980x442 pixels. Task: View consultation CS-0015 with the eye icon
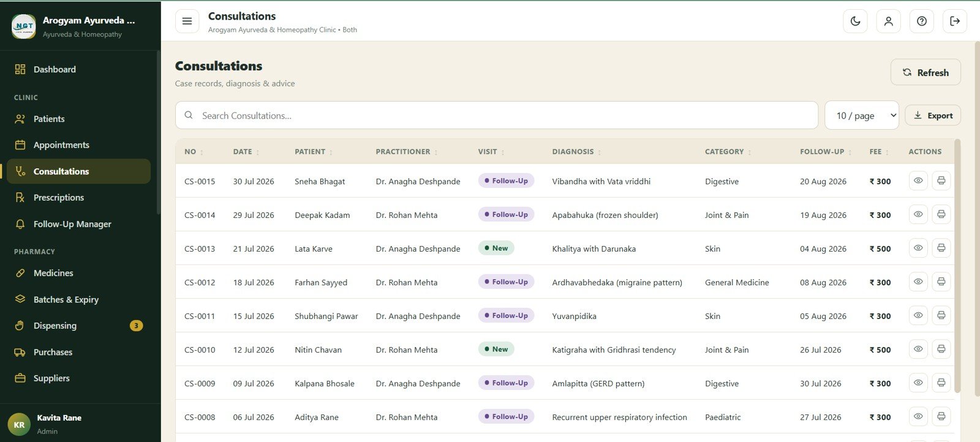pos(918,181)
